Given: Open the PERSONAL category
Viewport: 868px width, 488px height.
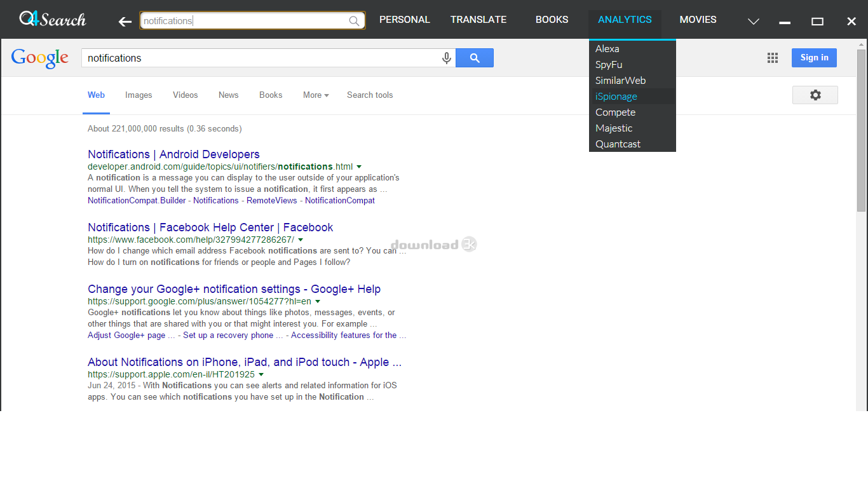Looking at the screenshot, I should click(405, 20).
